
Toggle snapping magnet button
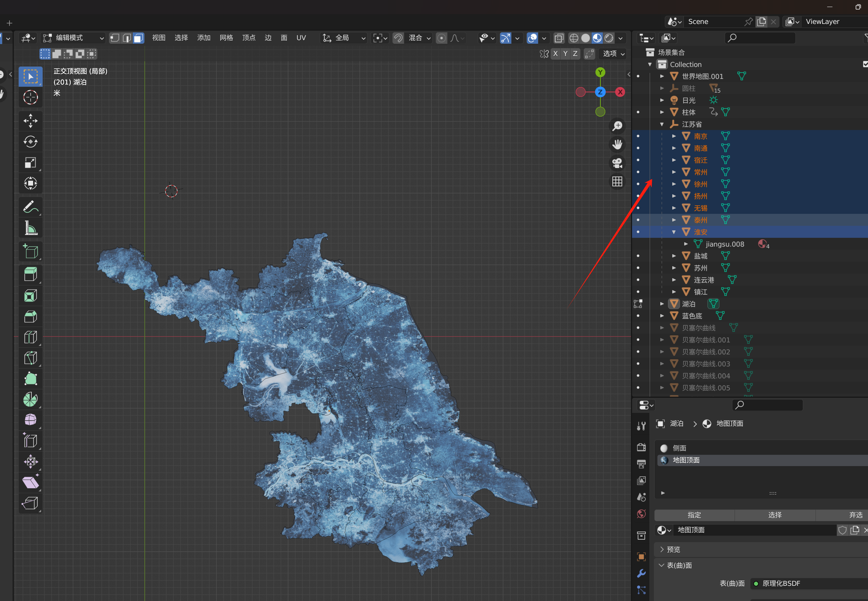coord(398,38)
